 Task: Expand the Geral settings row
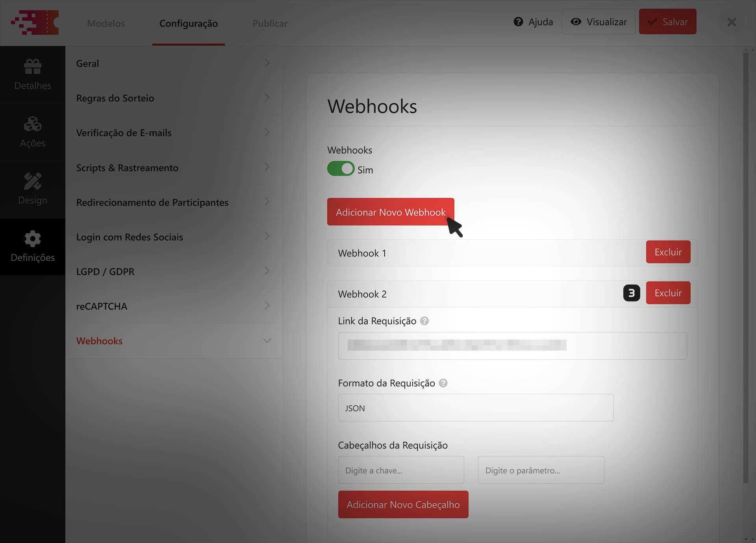(x=174, y=63)
